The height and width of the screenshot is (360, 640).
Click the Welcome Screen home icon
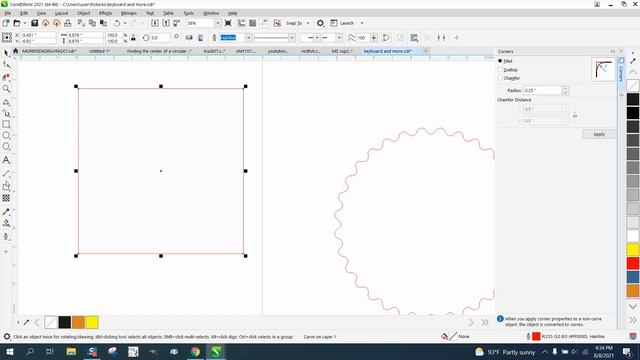click(16, 51)
